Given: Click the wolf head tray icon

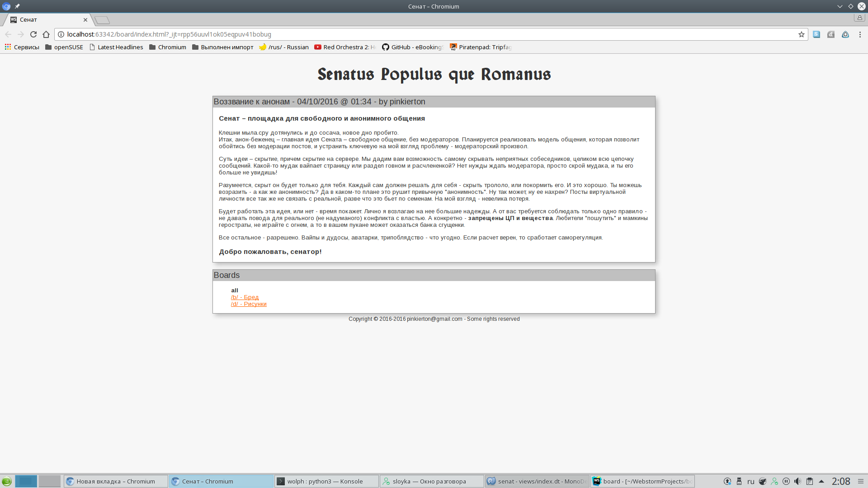Looking at the screenshot, I should click(763, 481).
